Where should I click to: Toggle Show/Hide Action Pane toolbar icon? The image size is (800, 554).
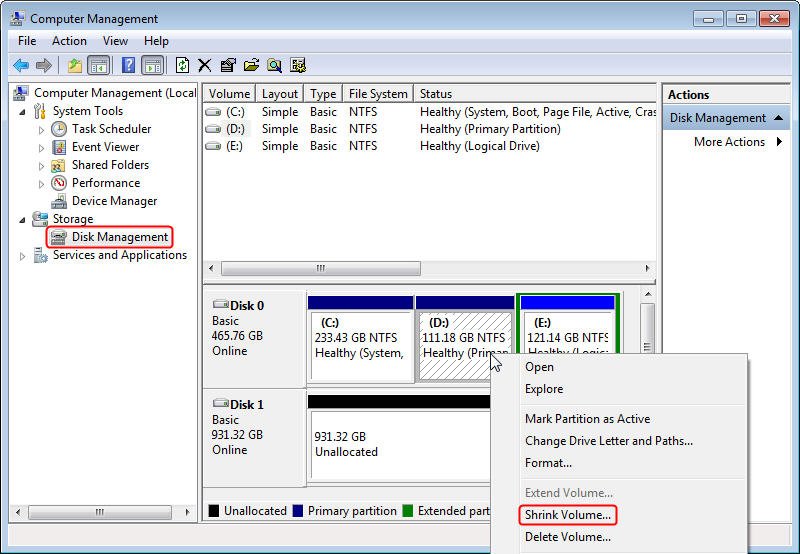point(153,65)
